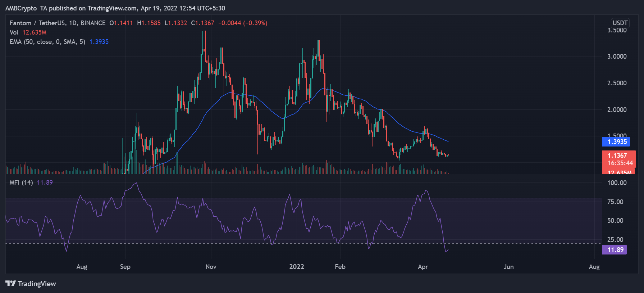Viewport: 644px width, 293px height.
Task: Click the 25.00 MFI scale label
Action: click(615, 240)
